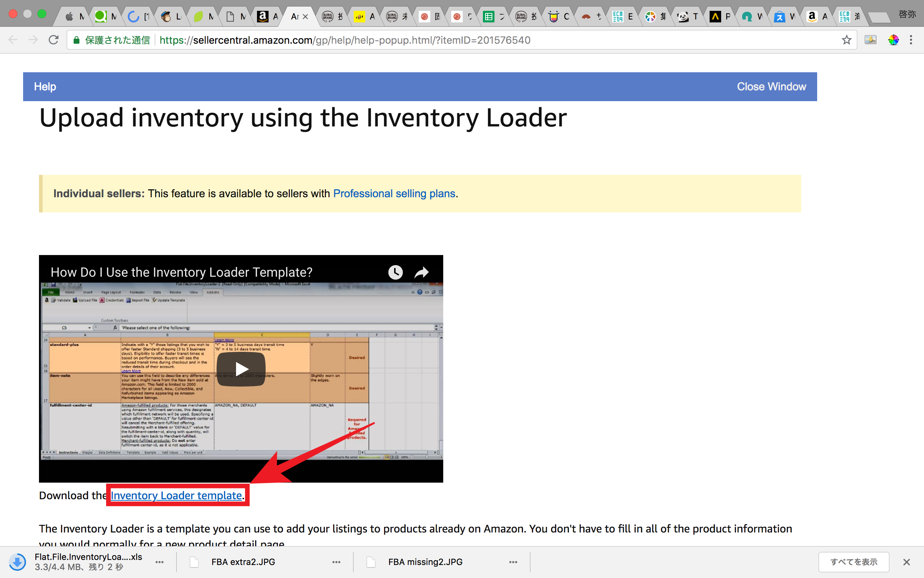924x578 pixels.
Task: Open the color wheel extension icon
Action: (x=893, y=40)
